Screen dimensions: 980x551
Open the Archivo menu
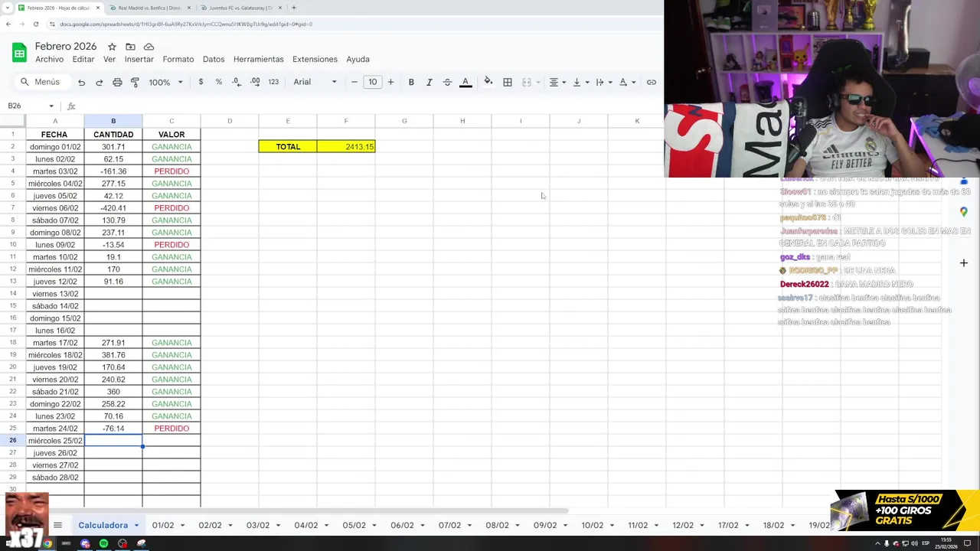click(x=50, y=59)
